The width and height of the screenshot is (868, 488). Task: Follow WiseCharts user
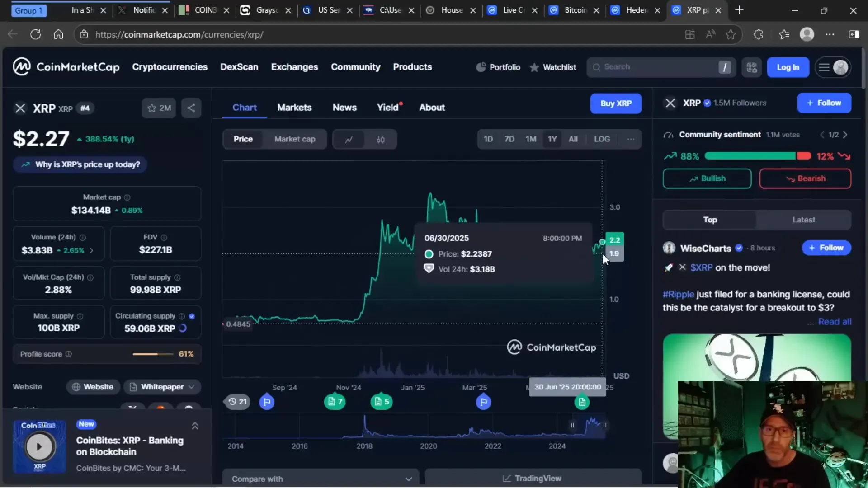[x=826, y=248]
